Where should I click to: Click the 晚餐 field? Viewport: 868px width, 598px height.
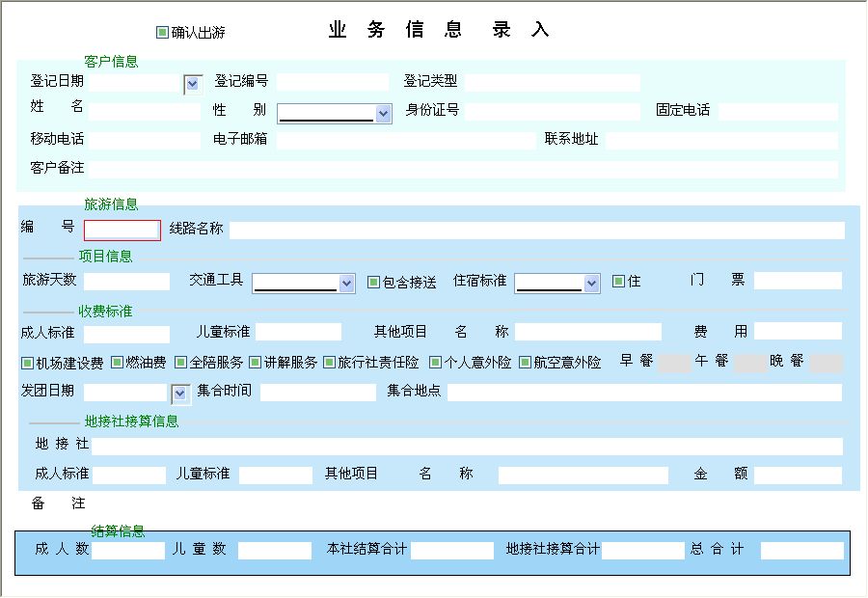click(826, 364)
